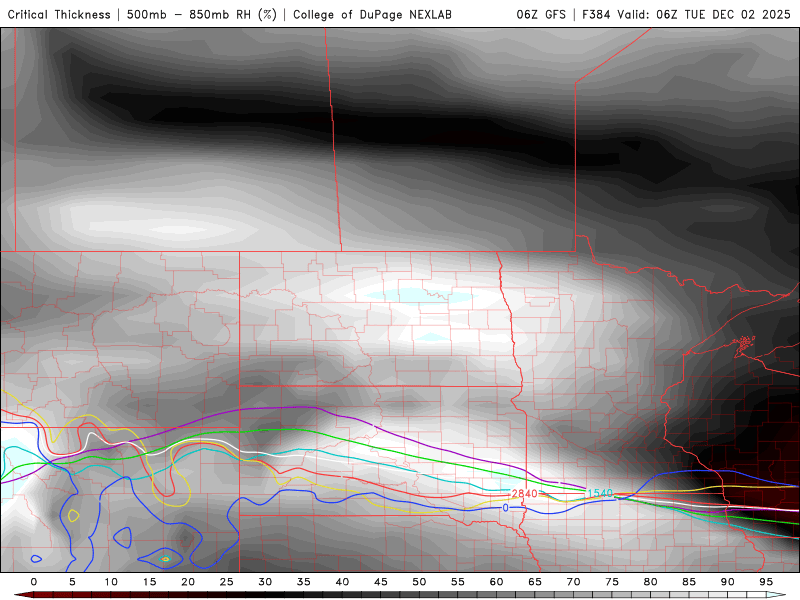Screen dimensions: 800x600
Task: Click the blue "0" contour label on the map
Action: (505, 508)
